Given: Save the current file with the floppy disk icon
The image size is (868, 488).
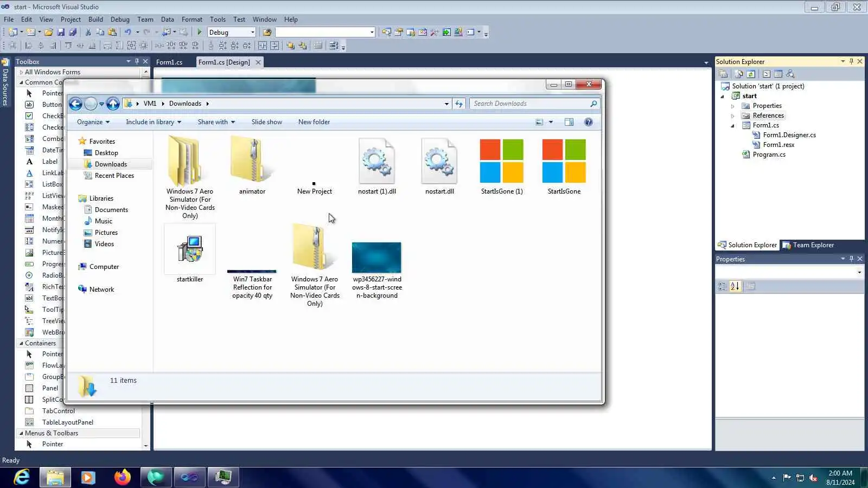Looking at the screenshot, I should click(61, 33).
